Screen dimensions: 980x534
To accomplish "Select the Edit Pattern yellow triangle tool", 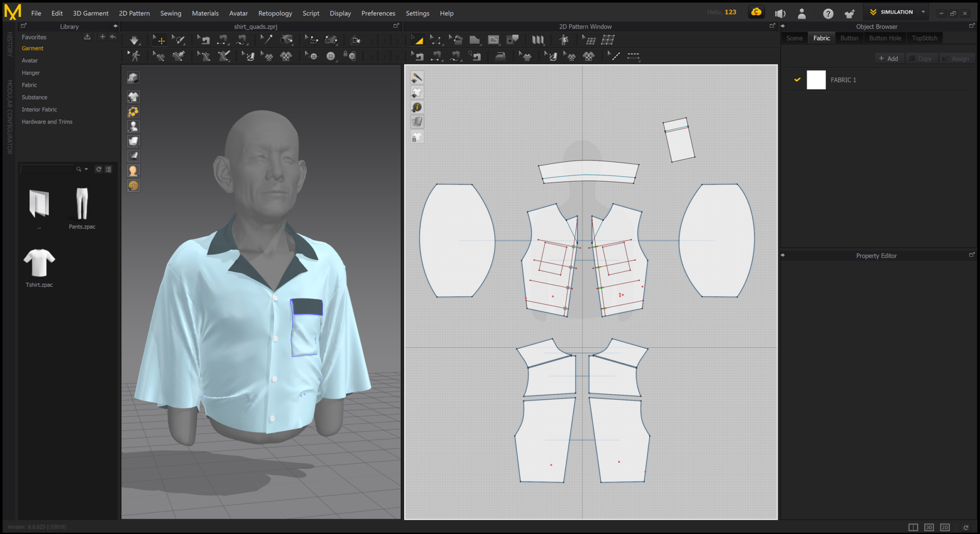I will pos(418,40).
